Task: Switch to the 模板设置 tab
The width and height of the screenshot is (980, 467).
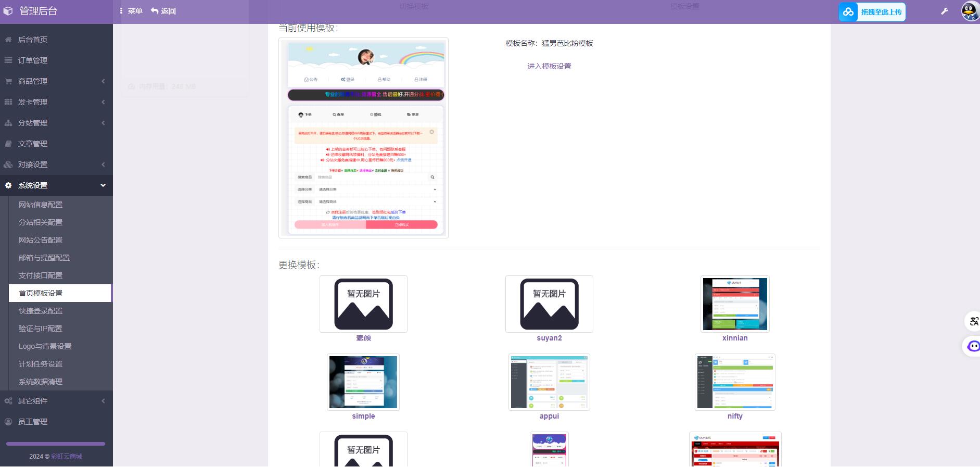Action: [x=684, y=6]
